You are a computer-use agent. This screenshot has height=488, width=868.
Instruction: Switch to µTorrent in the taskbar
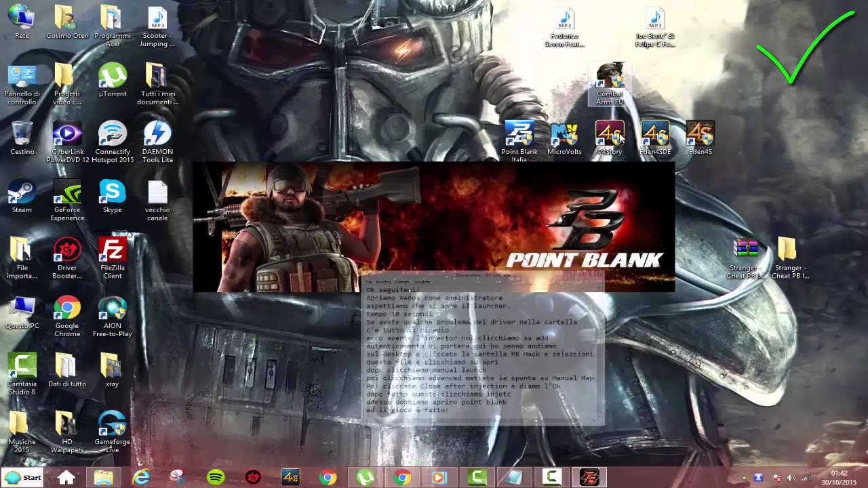365,477
